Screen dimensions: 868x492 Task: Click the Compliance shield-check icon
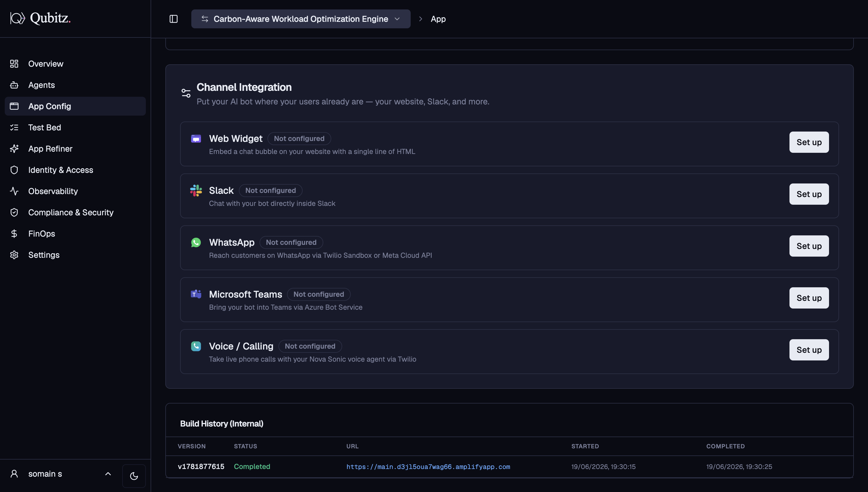[14, 213]
